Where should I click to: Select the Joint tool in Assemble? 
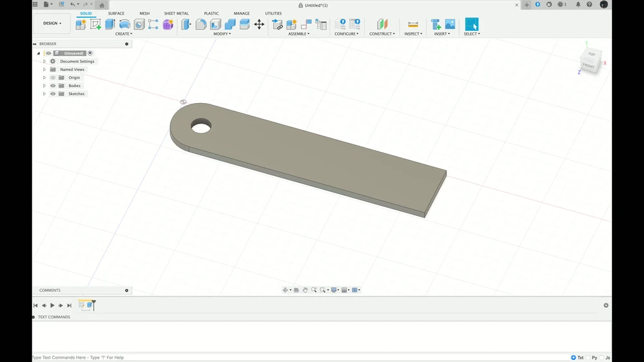pos(306,24)
